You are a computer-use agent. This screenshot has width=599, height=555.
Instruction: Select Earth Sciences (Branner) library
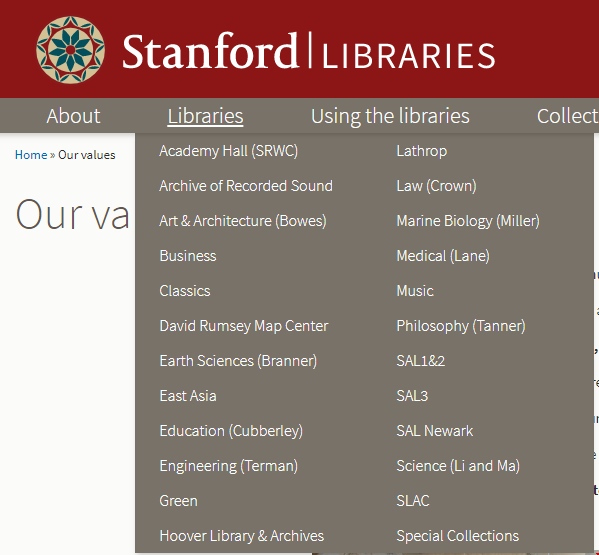click(x=238, y=361)
